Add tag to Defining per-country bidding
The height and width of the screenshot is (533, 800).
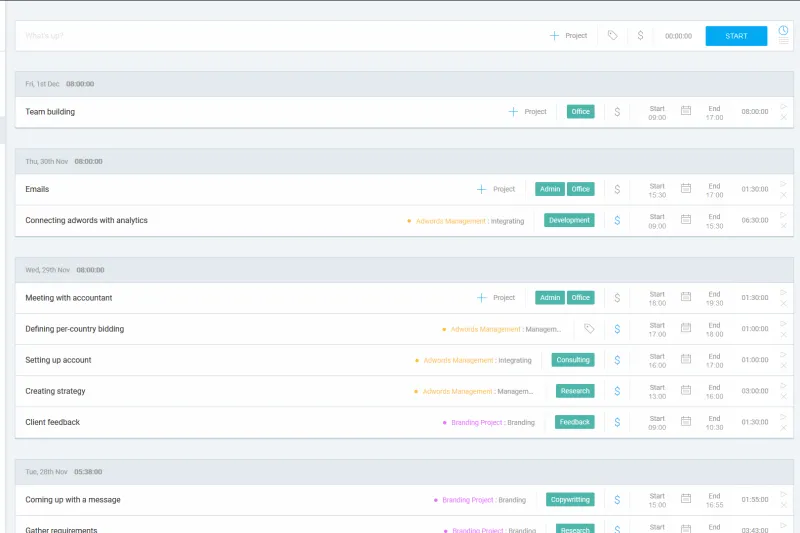[x=589, y=329]
